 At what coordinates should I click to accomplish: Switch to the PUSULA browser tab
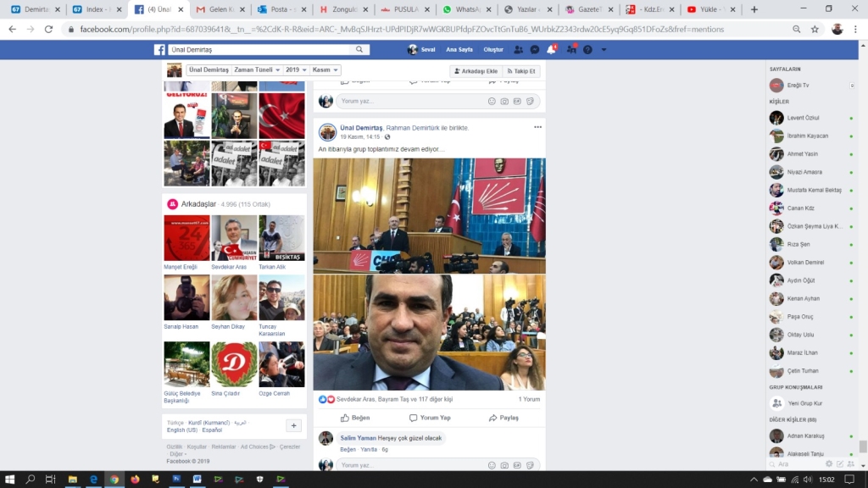click(x=406, y=9)
